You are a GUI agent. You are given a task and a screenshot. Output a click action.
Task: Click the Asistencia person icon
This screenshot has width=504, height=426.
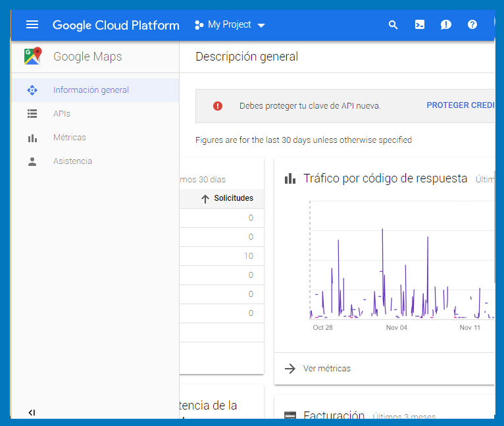click(x=32, y=161)
